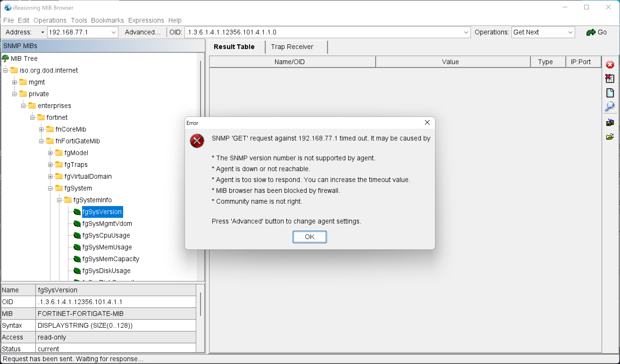Click the Advanced... button
Viewport: 620px width, 364px height.
[142, 32]
